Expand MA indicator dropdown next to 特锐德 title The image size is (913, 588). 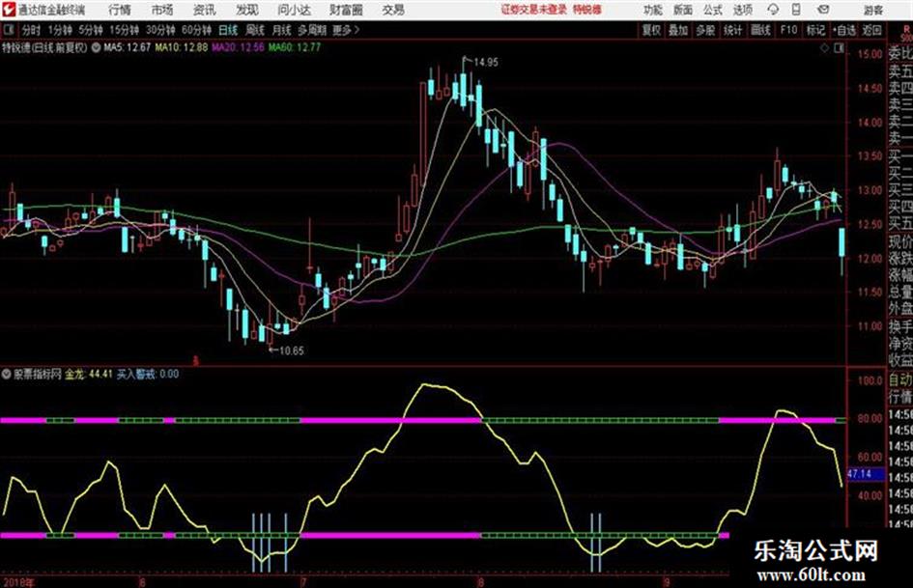tap(96, 47)
